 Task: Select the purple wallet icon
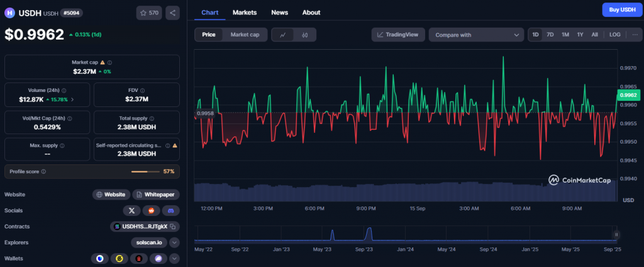(158, 259)
